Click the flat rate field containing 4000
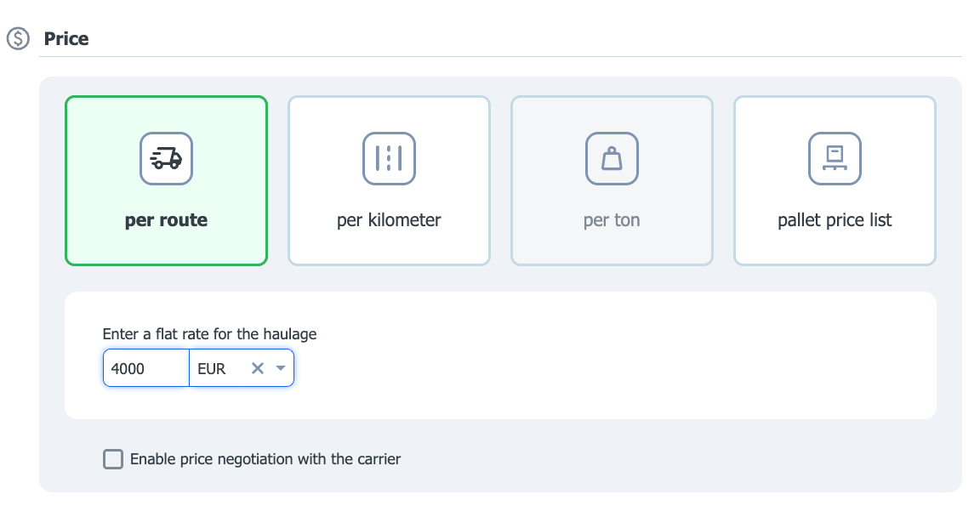This screenshot has width=980, height=517. (x=146, y=368)
